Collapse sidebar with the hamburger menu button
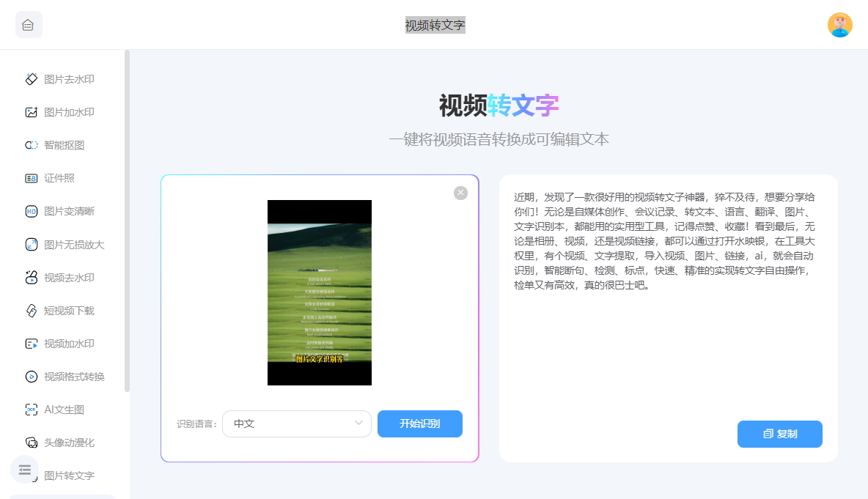 pos(24,470)
